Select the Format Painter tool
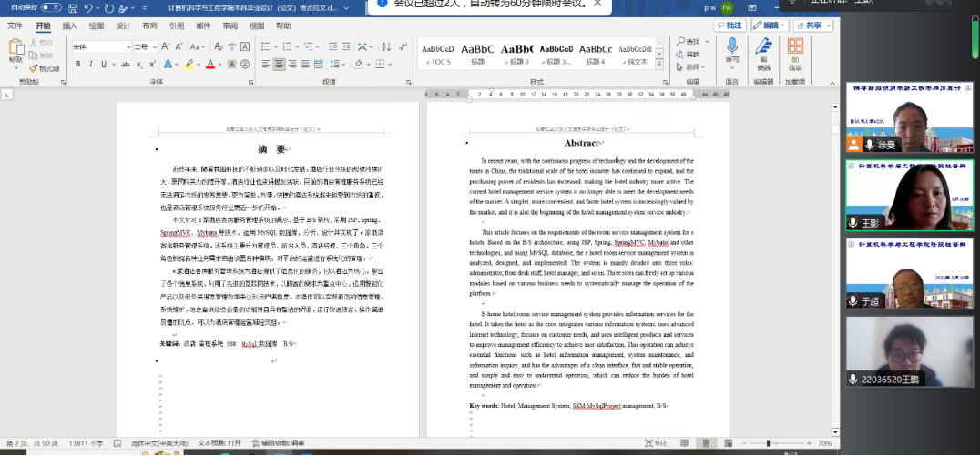The image size is (980, 456). pos(45,68)
